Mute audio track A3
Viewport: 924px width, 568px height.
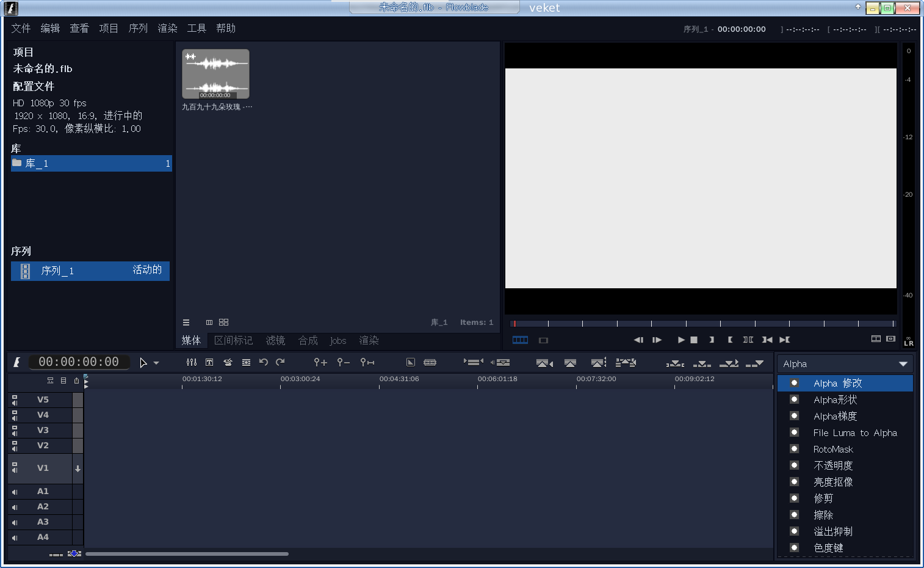pyautogui.click(x=15, y=522)
